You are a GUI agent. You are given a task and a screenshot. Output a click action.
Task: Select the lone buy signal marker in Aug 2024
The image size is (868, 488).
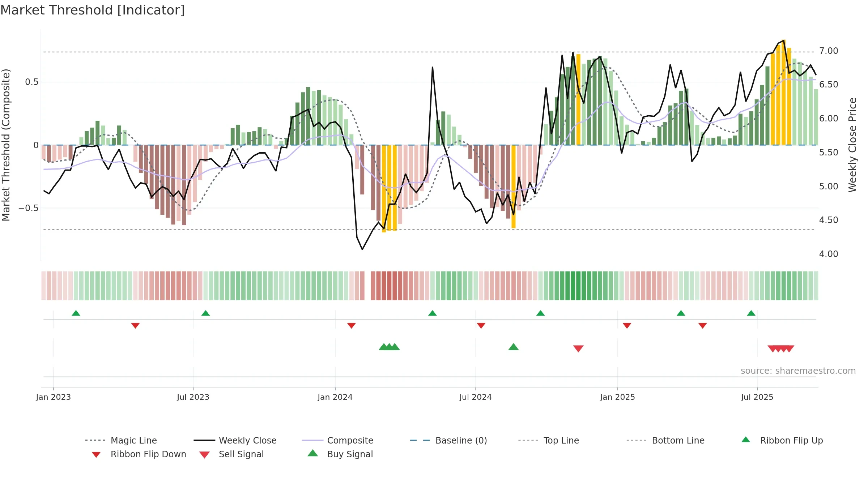click(x=514, y=347)
